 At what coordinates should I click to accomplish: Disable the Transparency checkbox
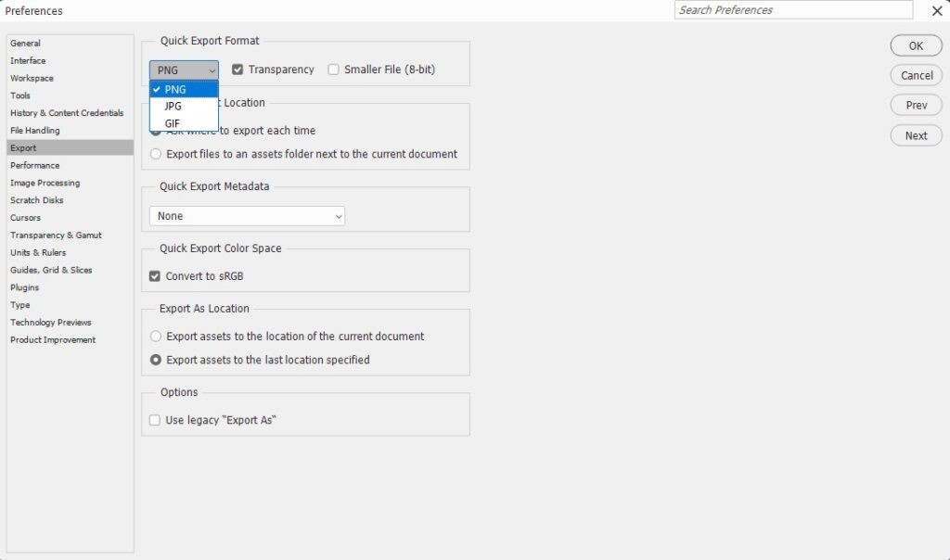(237, 69)
